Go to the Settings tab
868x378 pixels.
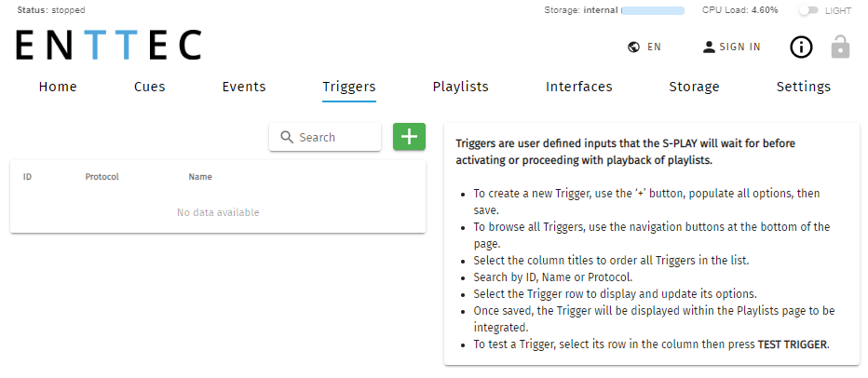coord(804,87)
